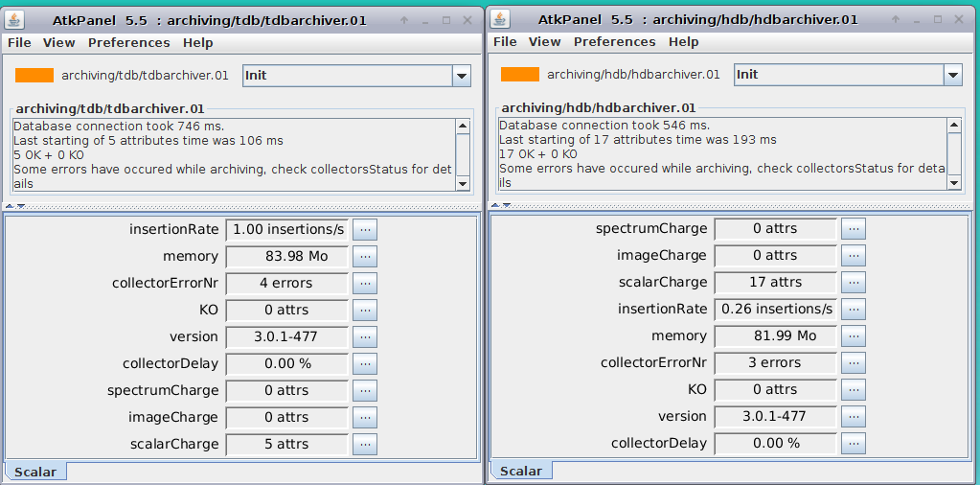Image resolution: width=980 pixels, height=485 pixels.
Task: Expand the Init command dropdown for tdbarchiver
Action: click(x=461, y=76)
